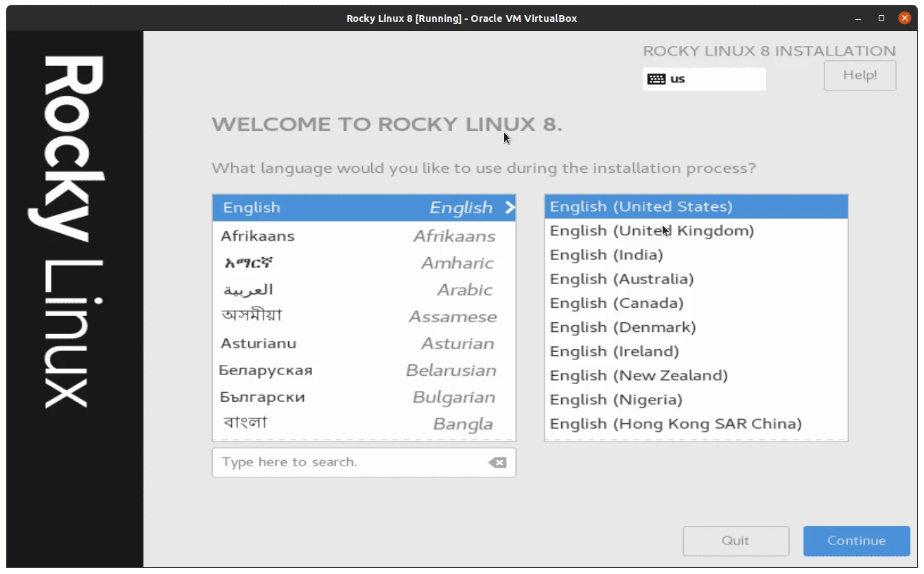Choose Afrikaans as installation language
Viewport: 924px width, 574px height.
[257, 236]
